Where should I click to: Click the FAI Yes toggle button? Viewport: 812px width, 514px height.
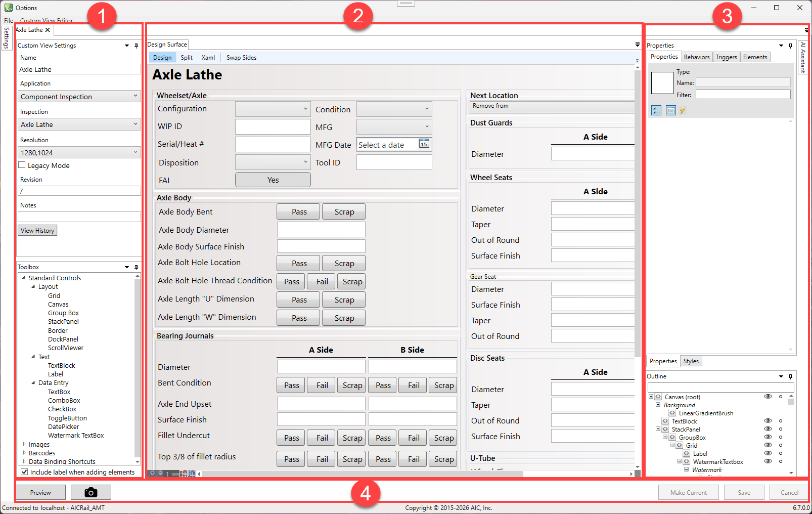pyautogui.click(x=273, y=180)
